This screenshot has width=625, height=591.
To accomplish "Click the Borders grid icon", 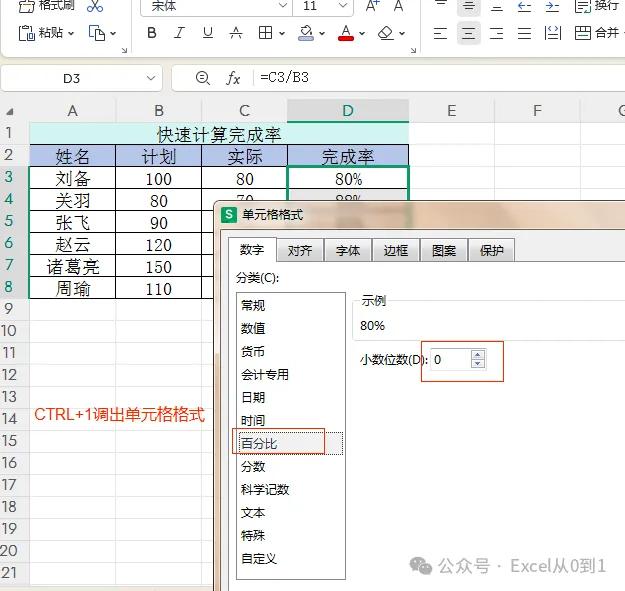I will click(265, 33).
